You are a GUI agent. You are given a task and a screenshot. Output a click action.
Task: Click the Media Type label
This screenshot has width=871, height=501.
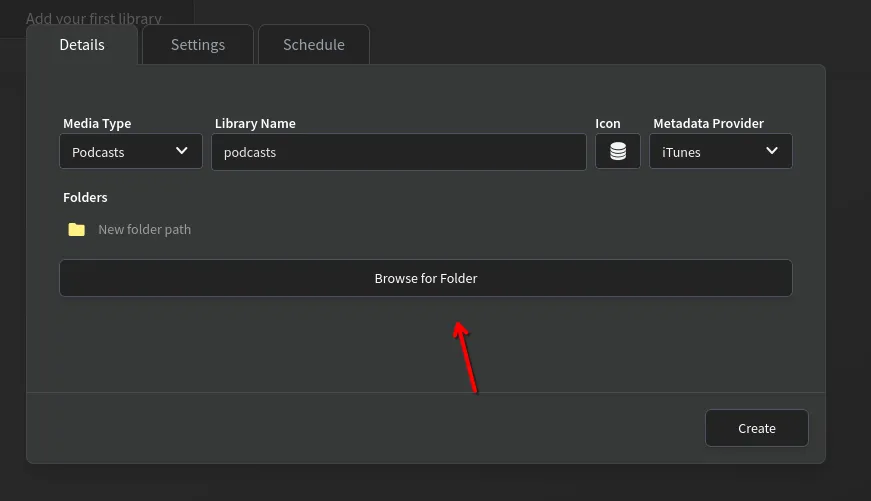[97, 124]
